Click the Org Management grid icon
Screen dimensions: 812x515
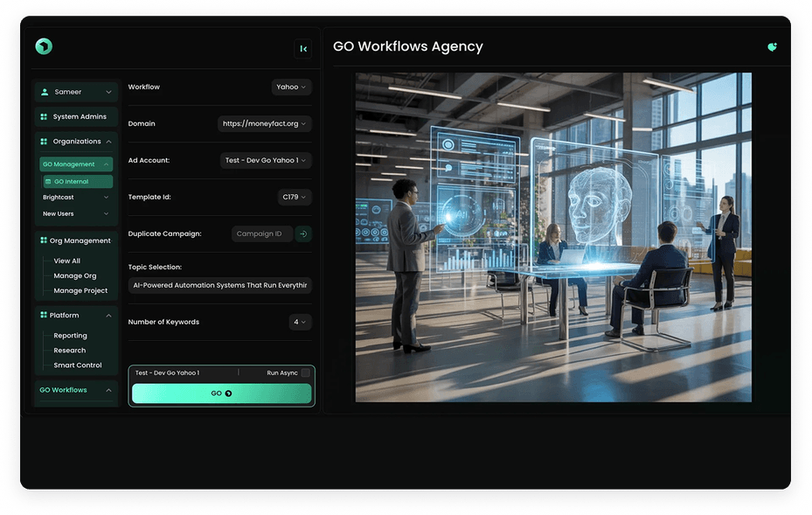click(x=43, y=240)
